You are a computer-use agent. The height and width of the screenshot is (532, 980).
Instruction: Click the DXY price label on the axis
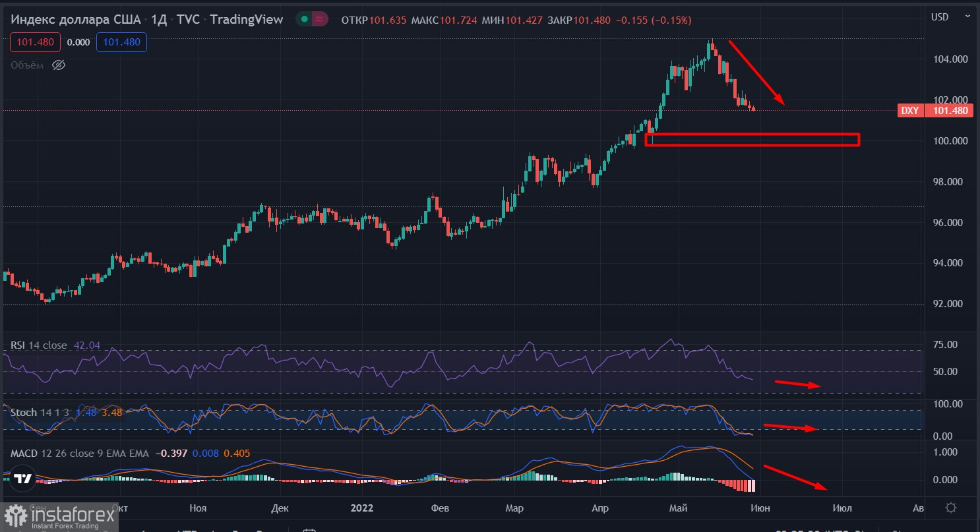point(910,111)
